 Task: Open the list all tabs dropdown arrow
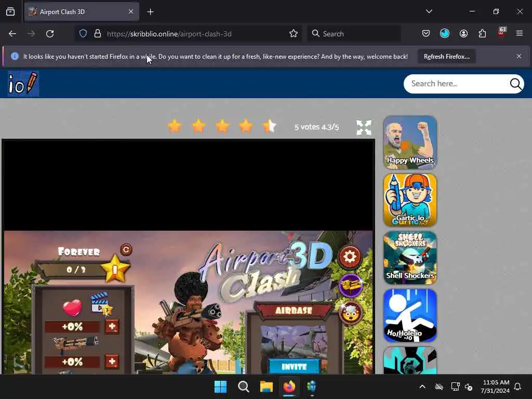point(429,11)
